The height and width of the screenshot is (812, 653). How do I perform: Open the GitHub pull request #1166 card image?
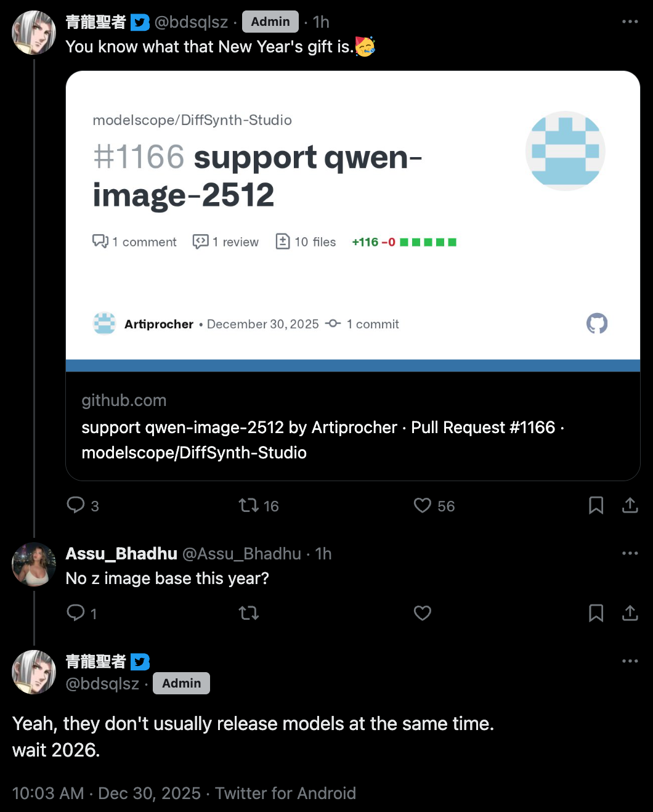pos(353,221)
